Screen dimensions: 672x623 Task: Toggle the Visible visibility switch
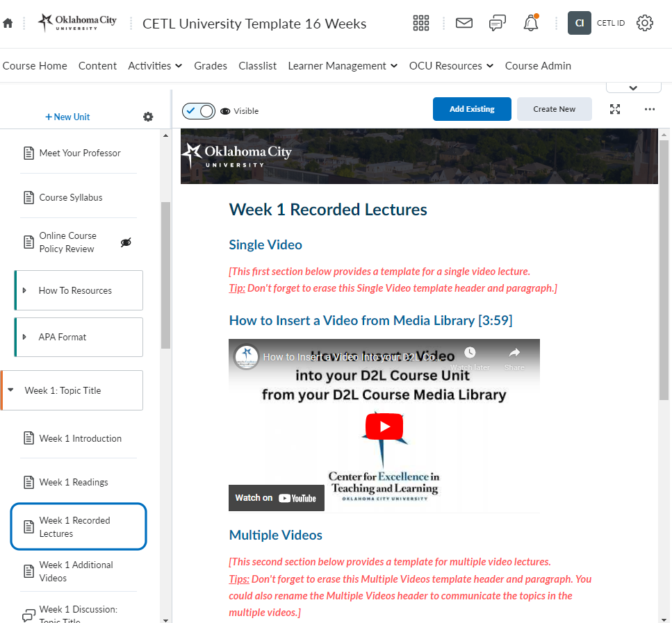coord(199,111)
